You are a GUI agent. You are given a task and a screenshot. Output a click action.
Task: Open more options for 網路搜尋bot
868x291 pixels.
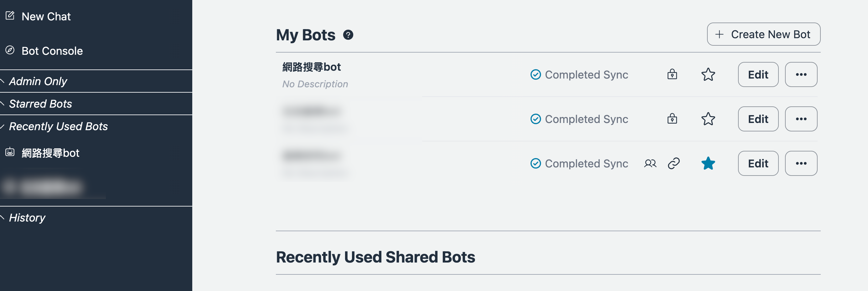click(801, 74)
